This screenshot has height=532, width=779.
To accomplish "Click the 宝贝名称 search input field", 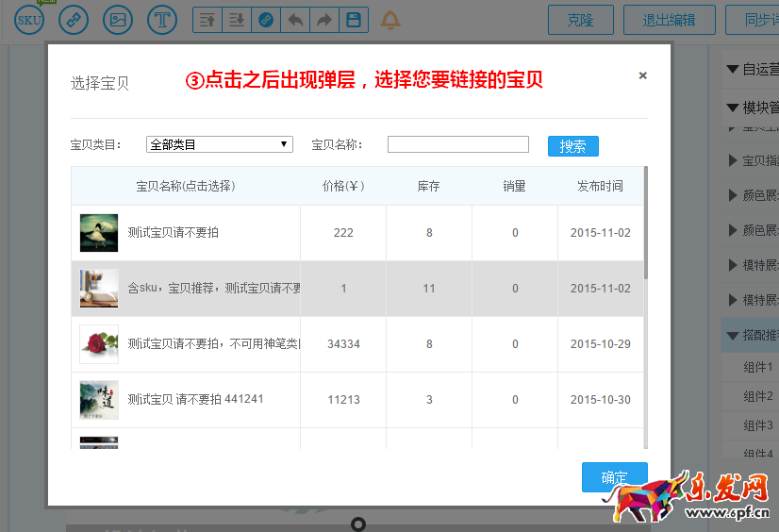I will 457,144.
